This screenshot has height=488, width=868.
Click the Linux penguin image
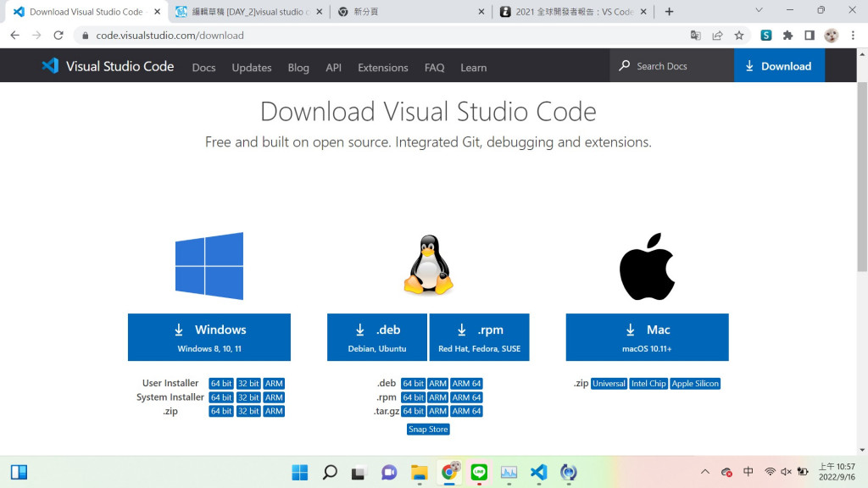428,264
